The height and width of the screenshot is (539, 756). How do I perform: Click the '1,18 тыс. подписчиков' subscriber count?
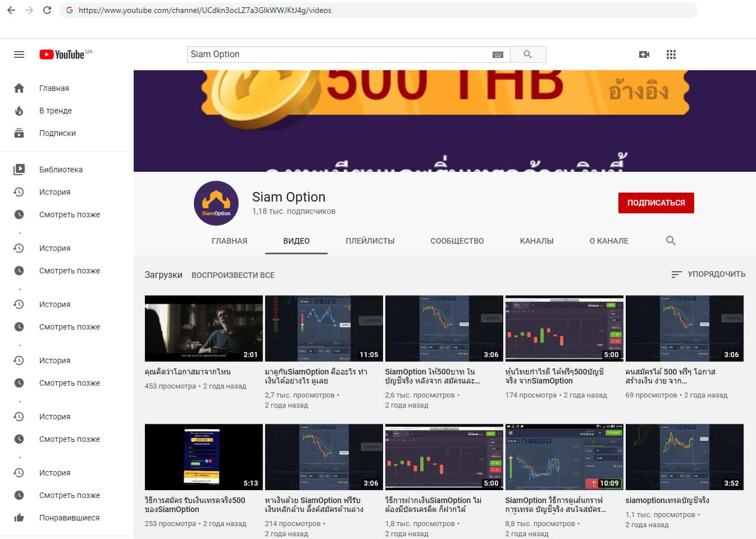pyautogui.click(x=294, y=212)
